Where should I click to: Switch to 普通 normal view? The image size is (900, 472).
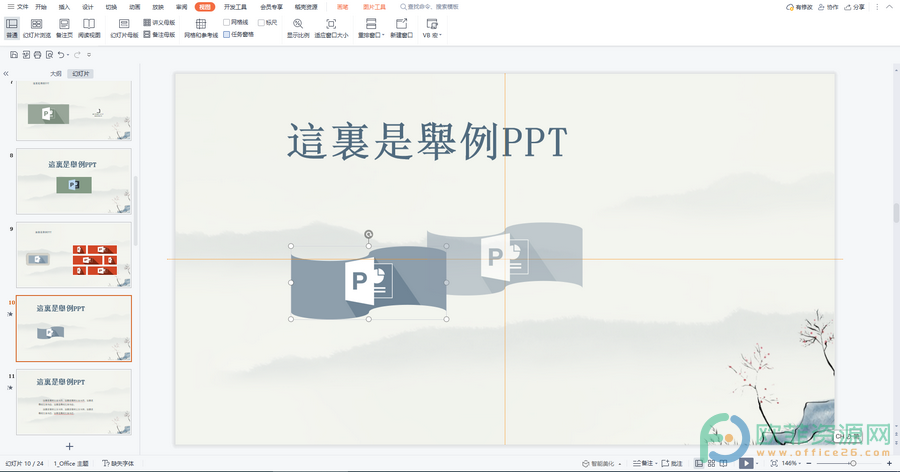pos(11,28)
